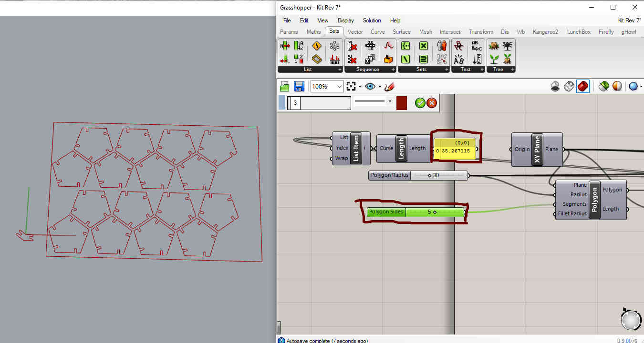Select the Cull Pattern checkerboard icon
Viewport: 644px width, 343px height.
(353, 59)
